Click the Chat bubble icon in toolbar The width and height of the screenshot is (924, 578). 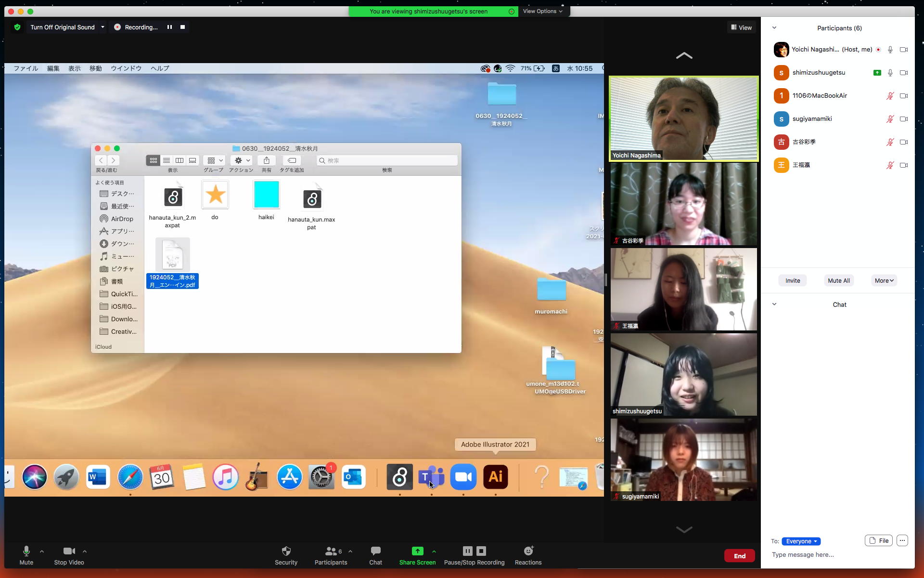[x=375, y=551]
